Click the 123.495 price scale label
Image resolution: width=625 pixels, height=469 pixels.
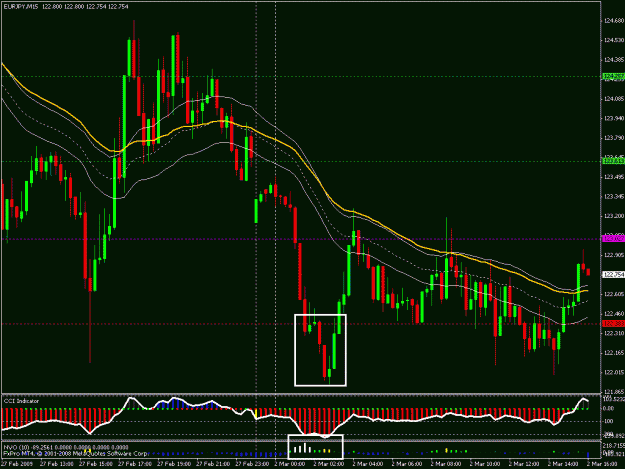(x=614, y=177)
